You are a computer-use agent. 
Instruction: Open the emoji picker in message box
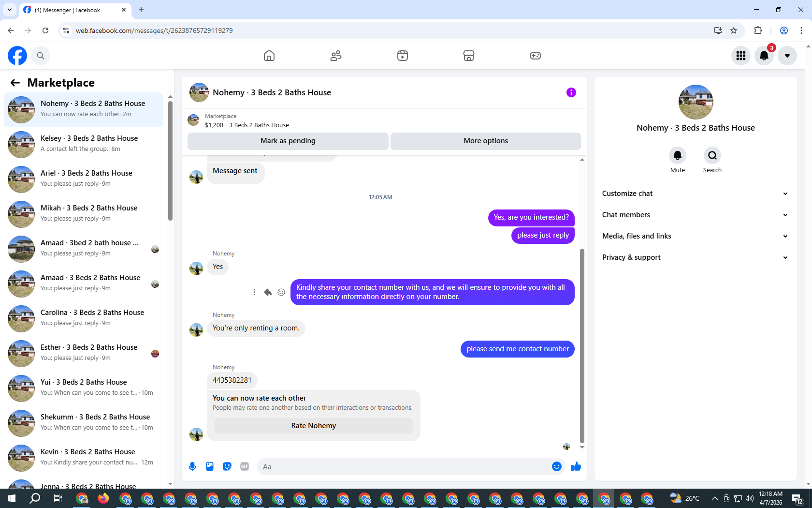557,466
